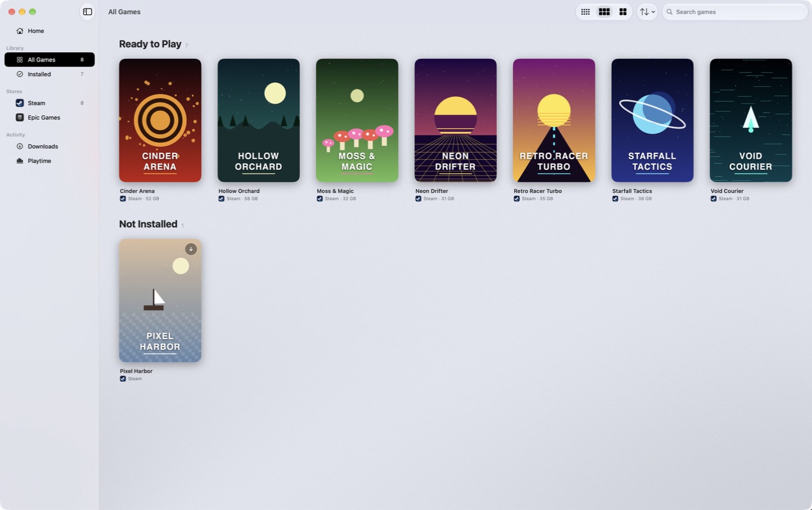Open the Installed library list
This screenshot has width=812, height=510.
pos(49,74)
